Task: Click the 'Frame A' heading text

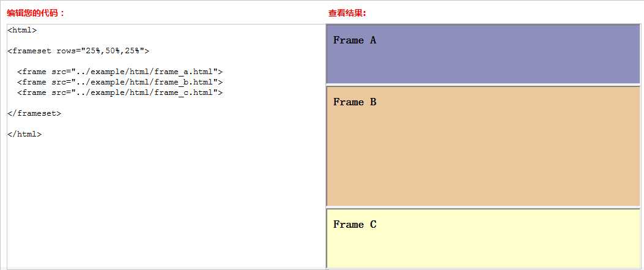Action: pos(355,40)
